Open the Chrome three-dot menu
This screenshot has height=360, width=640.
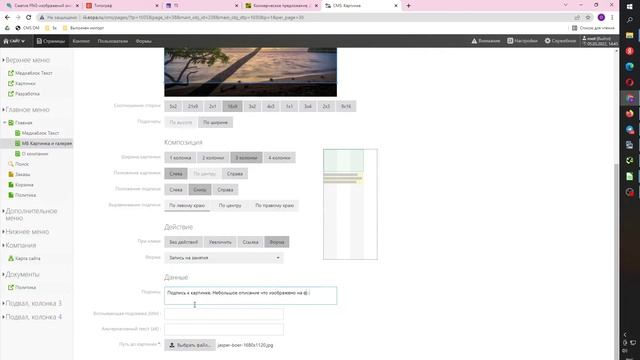click(x=612, y=18)
